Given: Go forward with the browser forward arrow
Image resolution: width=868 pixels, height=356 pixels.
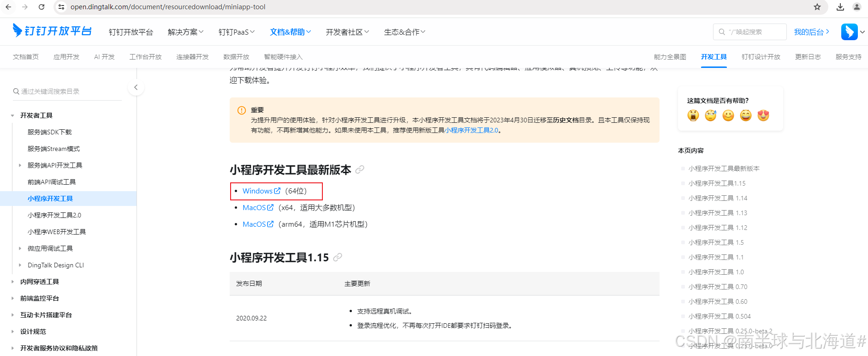Looking at the screenshot, I should (25, 7).
